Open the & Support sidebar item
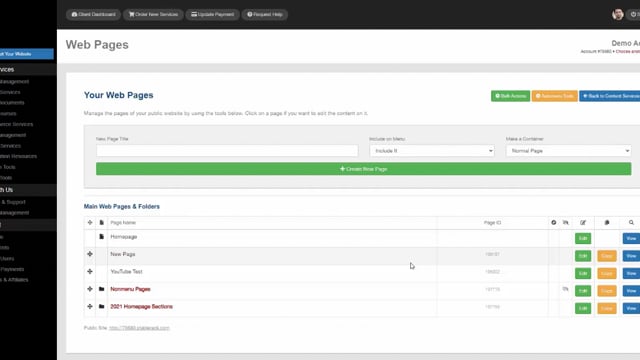The width and height of the screenshot is (640, 360). (x=13, y=202)
